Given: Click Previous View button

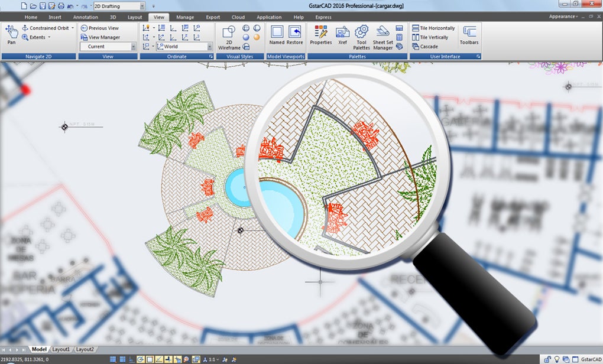Looking at the screenshot, I should (x=100, y=28).
